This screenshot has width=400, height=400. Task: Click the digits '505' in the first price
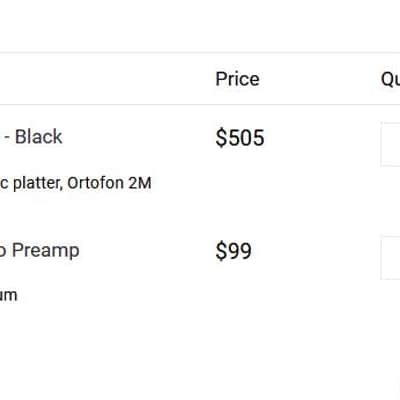(245, 138)
